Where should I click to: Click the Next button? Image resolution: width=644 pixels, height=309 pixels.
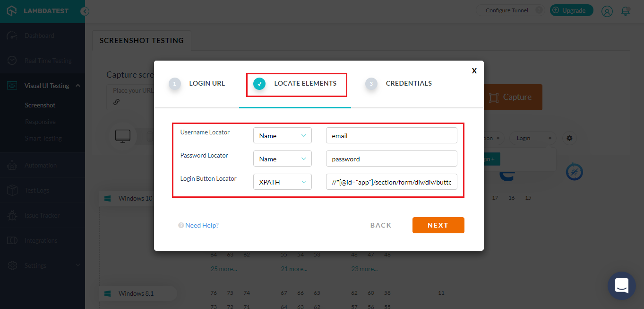[x=438, y=225]
